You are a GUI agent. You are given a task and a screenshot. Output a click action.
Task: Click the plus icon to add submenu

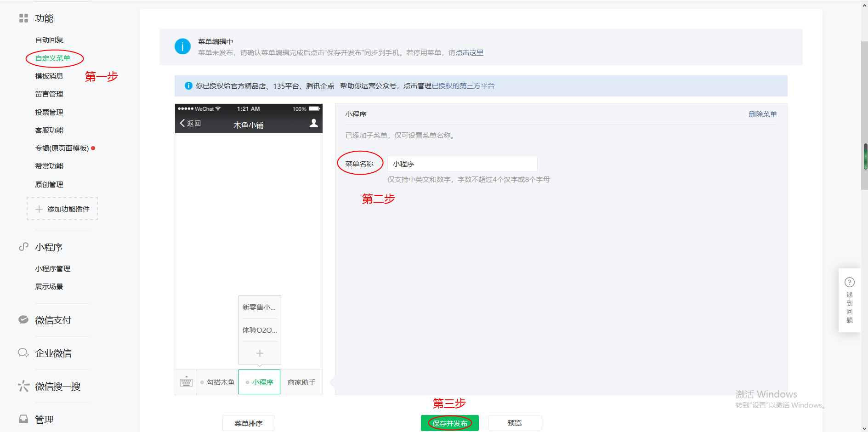click(260, 353)
